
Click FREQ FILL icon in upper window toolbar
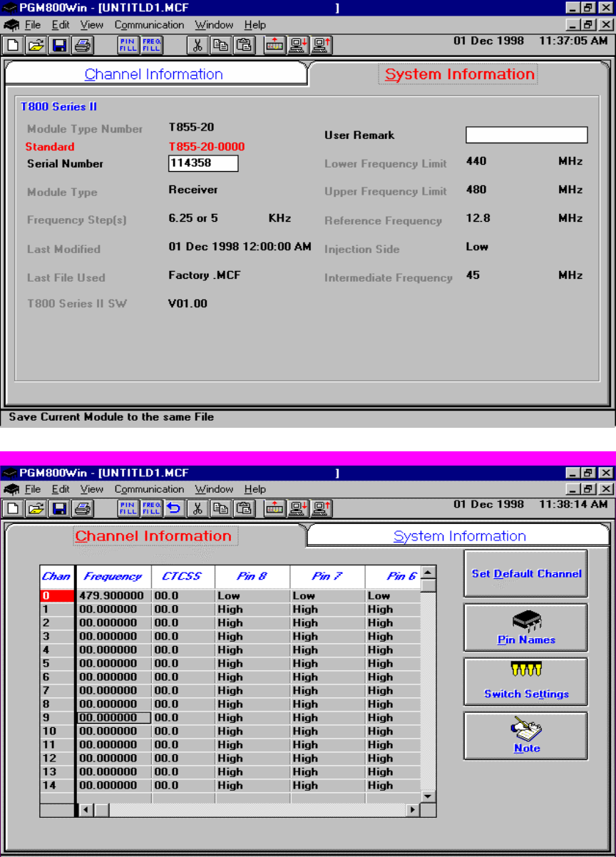[x=151, y=46]
